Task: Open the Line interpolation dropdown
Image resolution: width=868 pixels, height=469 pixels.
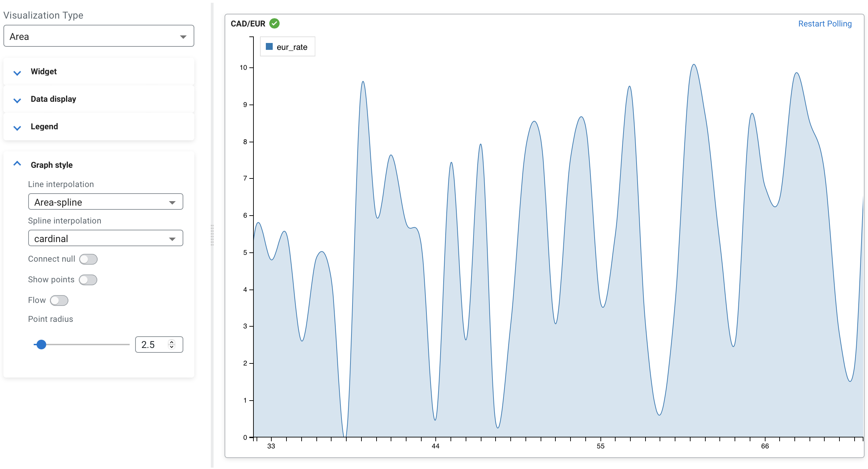Action: pos(105,202)
